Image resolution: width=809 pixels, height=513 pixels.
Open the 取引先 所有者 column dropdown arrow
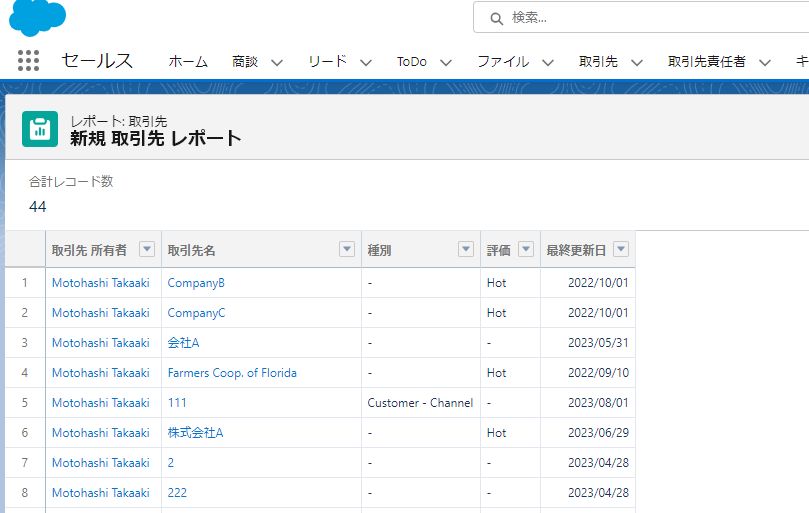coord(147,249)
